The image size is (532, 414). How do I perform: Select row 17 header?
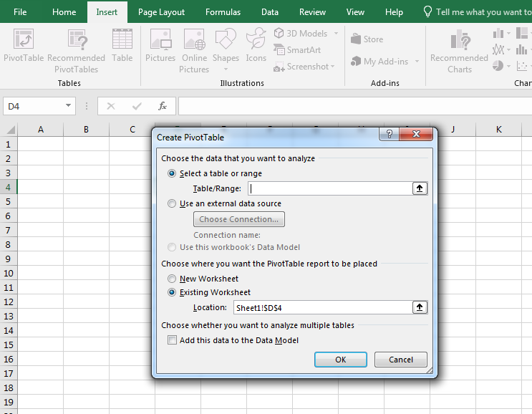click(x=8, y=374)
